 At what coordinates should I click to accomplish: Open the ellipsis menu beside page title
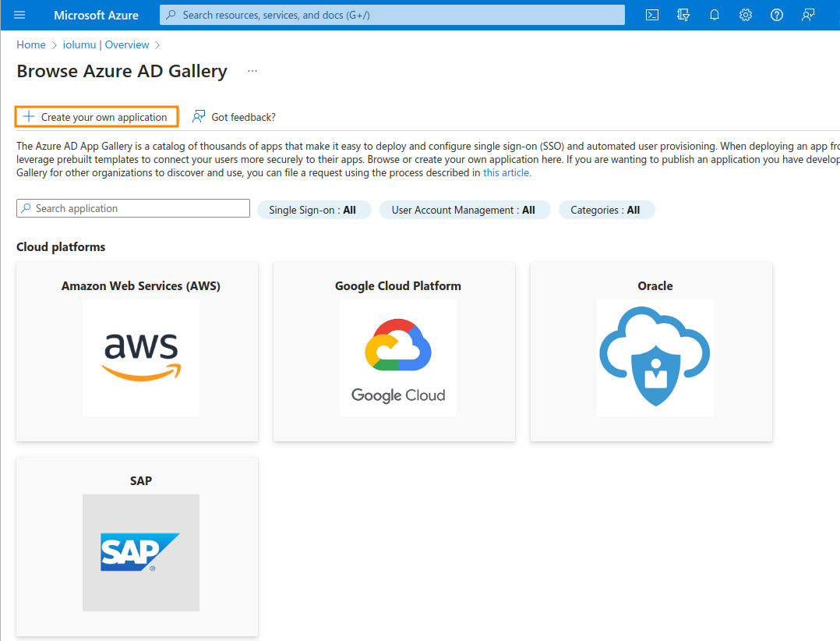(x=252, y=71)
